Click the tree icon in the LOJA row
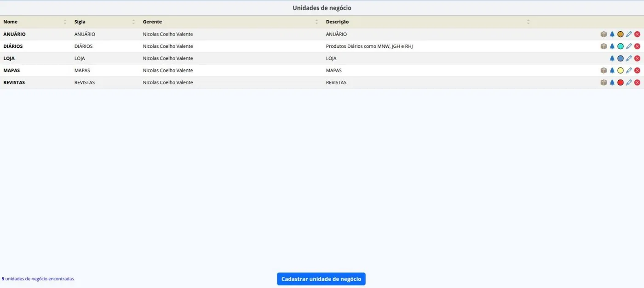 coord(612,58)
